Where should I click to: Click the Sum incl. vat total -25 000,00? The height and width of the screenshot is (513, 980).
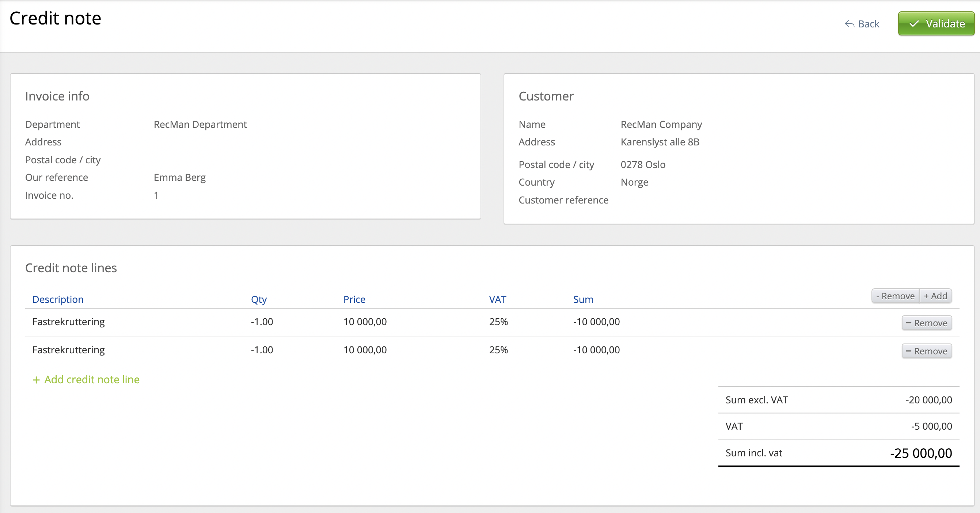click(x=920, y=453)
